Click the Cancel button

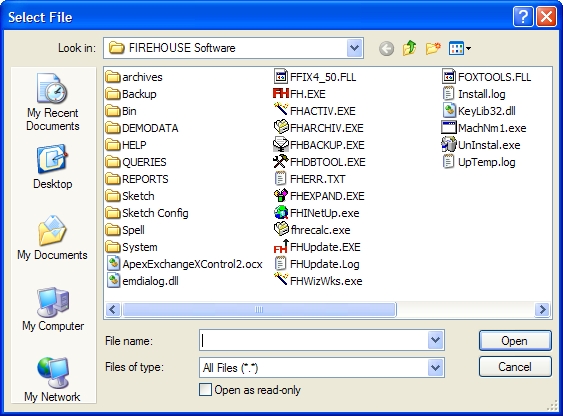[x=515, y=366]
